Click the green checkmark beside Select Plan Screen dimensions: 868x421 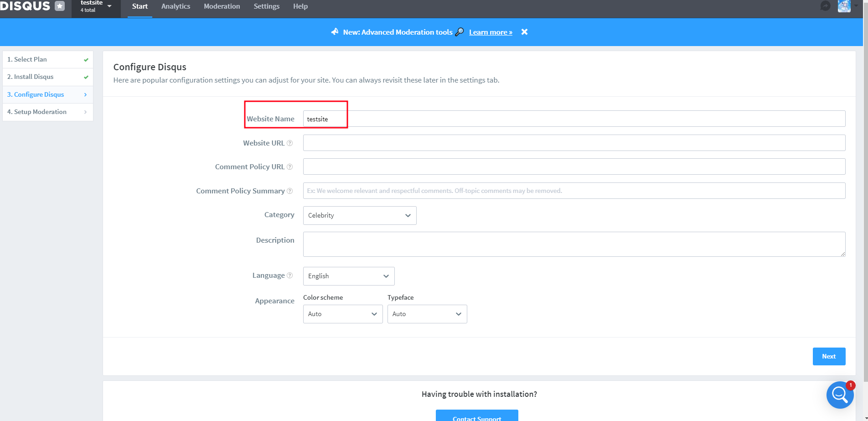point(86,60)
